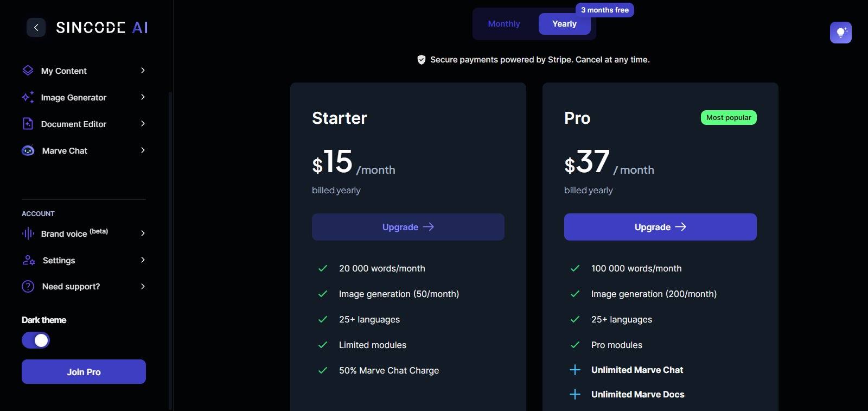Click the Image Generator sparkle icon

click(x=28, y=97)
